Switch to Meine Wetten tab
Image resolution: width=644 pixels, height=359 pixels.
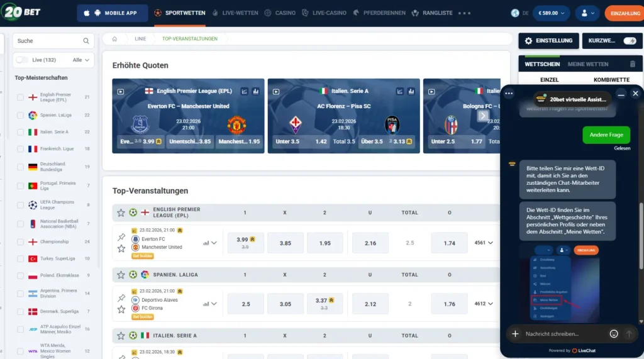[588, 64]
